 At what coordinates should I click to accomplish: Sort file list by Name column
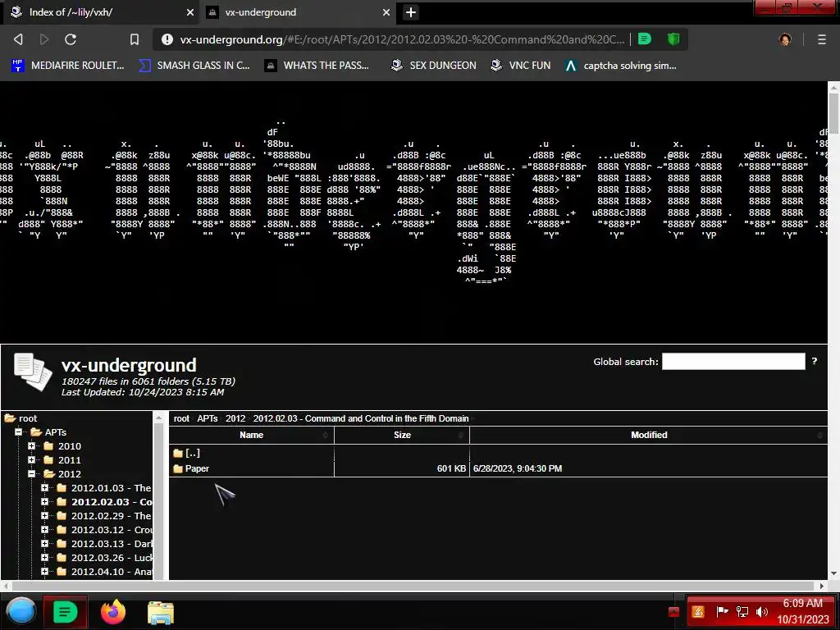(251, 435)
